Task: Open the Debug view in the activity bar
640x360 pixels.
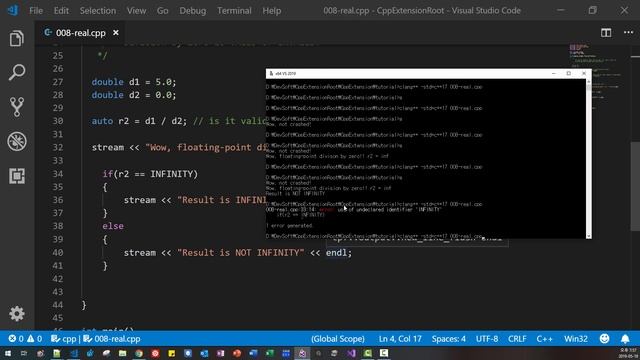Action: point(16,142)
